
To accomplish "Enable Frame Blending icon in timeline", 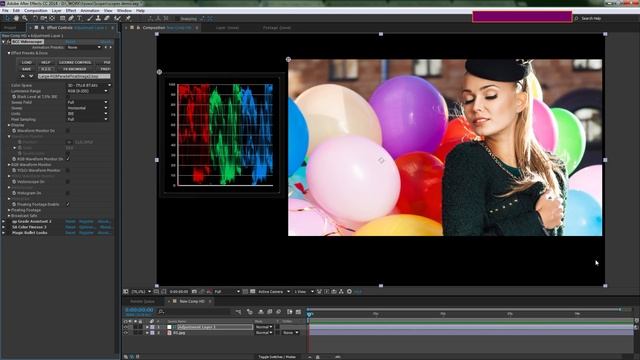I will (x=270, y=312).
